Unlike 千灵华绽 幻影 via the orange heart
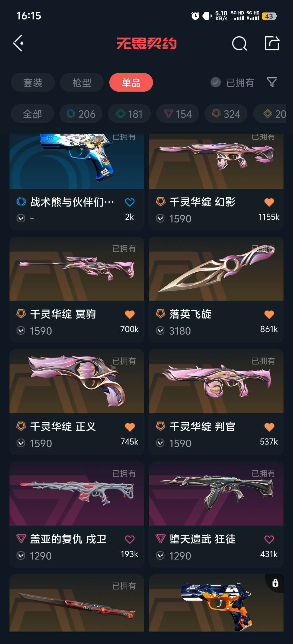 269,202
